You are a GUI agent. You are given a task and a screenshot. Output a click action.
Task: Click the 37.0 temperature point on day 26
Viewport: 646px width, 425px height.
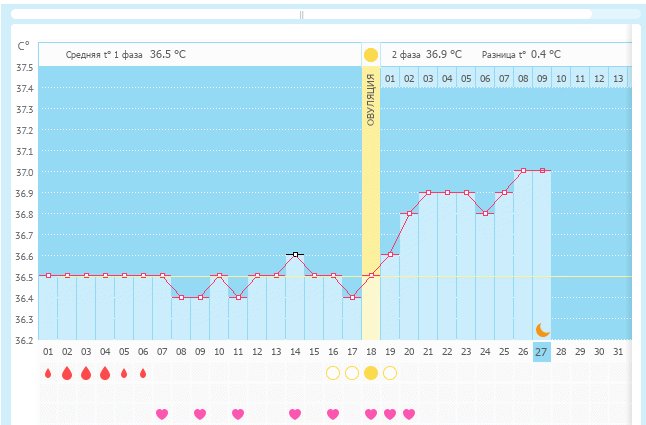(x=523, y=171)
